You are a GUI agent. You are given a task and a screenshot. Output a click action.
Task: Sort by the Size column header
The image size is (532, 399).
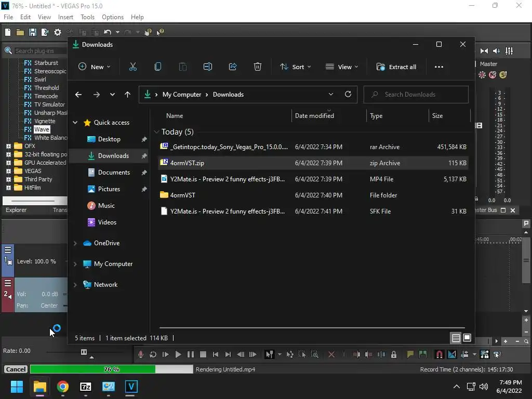pos(449,116)
